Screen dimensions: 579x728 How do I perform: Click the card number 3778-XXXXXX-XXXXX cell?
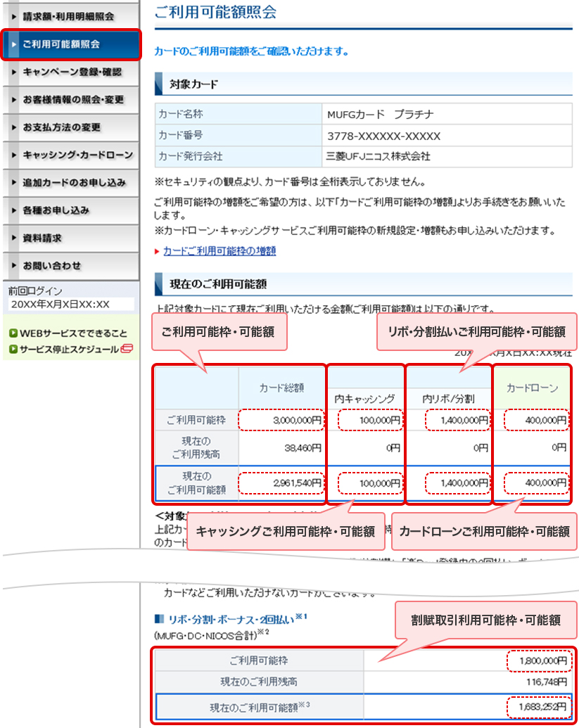[383, 136]
